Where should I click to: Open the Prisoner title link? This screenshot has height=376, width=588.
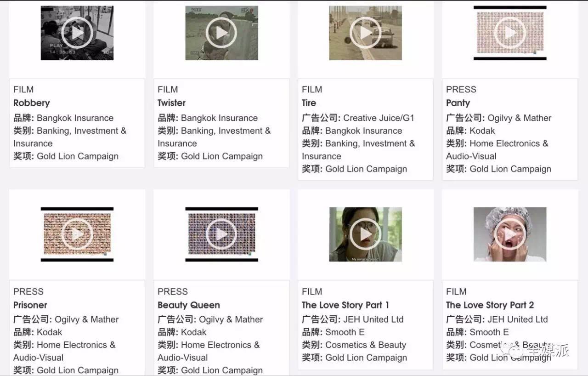[x=30, y=305]
